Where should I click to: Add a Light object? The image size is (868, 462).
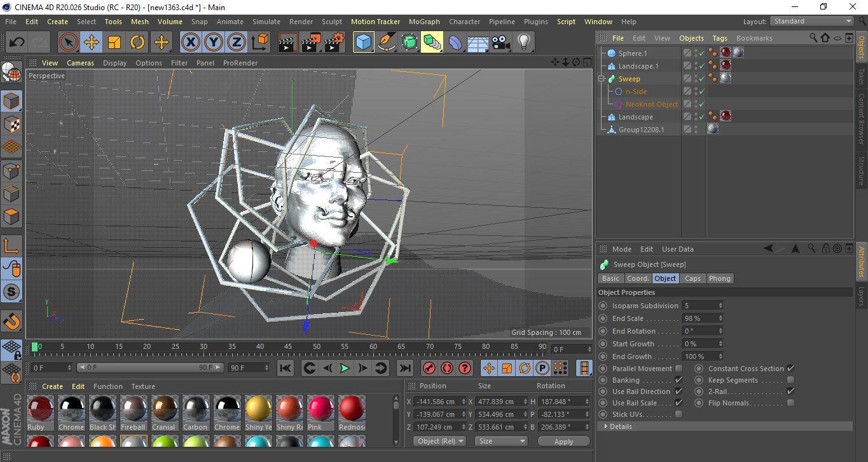523,43
